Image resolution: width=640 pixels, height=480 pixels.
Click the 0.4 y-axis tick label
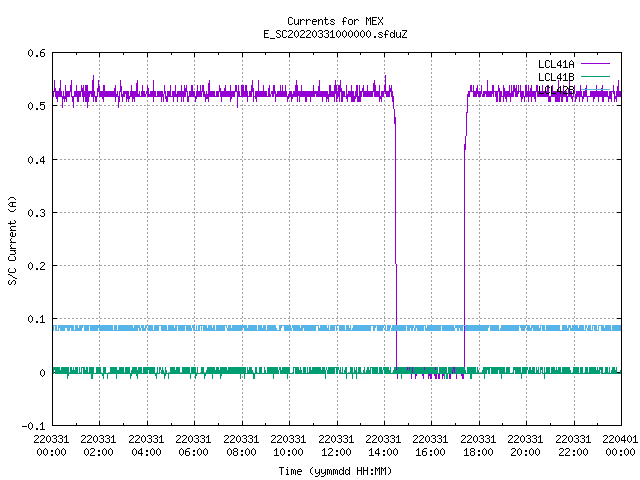pos(37,160)
